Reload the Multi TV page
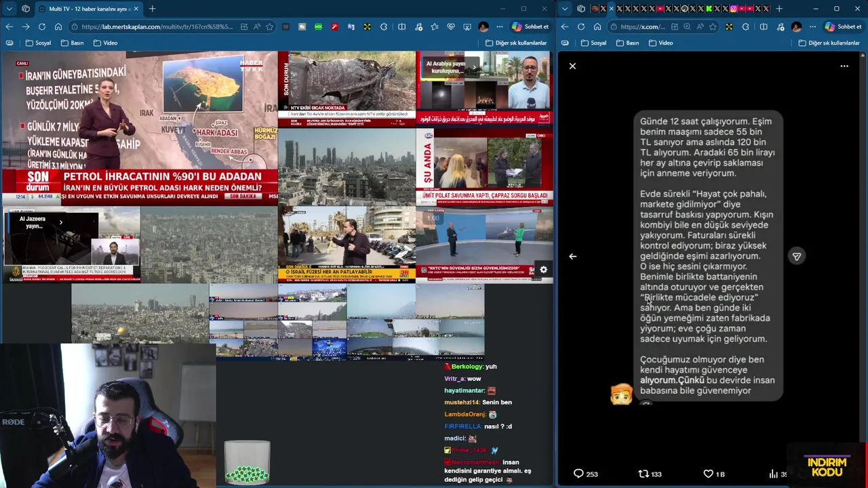 click(42, 26)
